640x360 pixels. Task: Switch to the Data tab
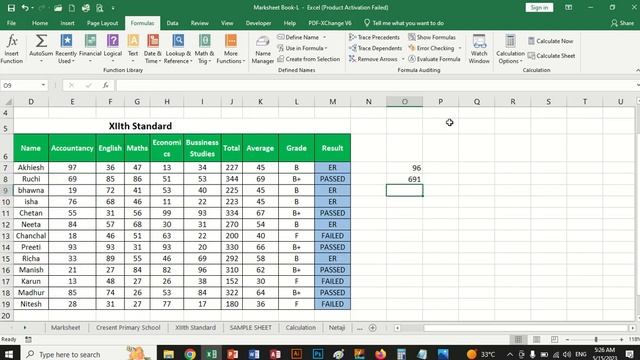(x=172, y=23)
